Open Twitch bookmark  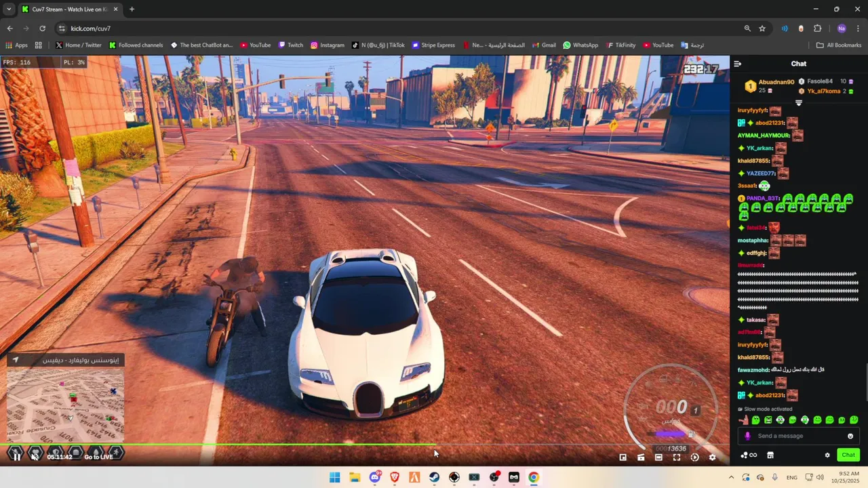point(290,45)
